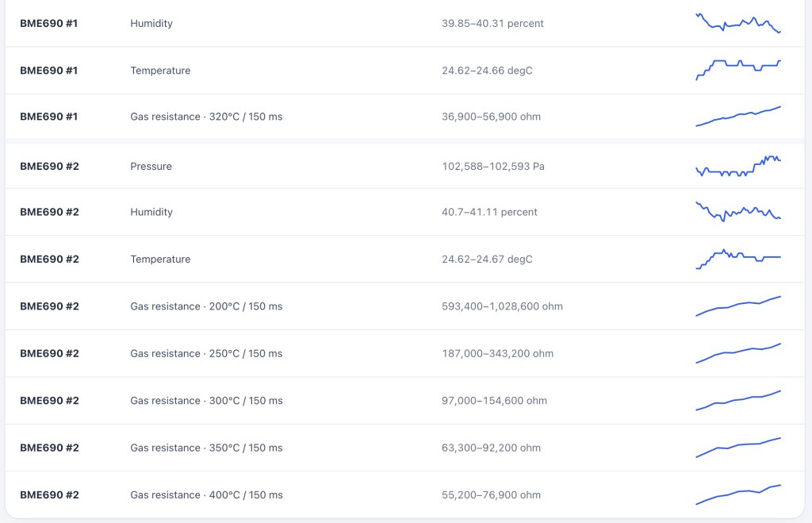Click the "55,200–76,900 ohm" range

click(491, 495)
